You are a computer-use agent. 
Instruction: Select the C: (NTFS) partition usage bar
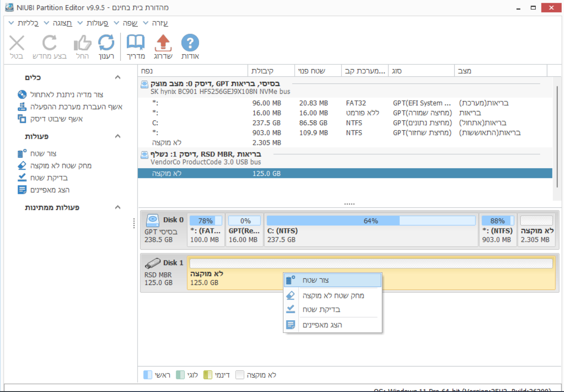pos(371,221)
